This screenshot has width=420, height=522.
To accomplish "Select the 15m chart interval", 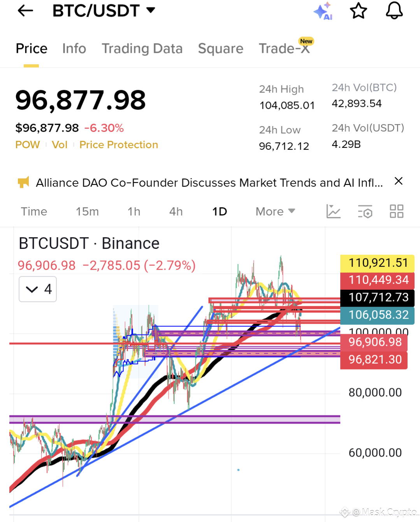I will 87,211.
